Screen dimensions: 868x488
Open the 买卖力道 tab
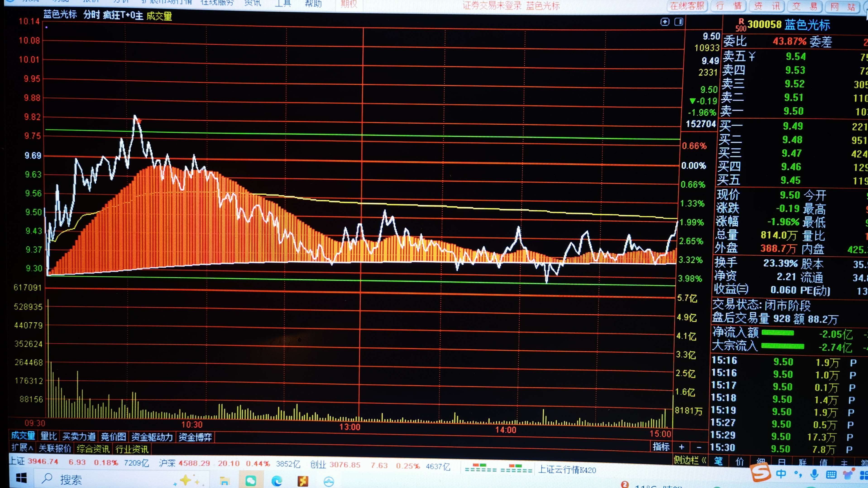tap(79, 436)
